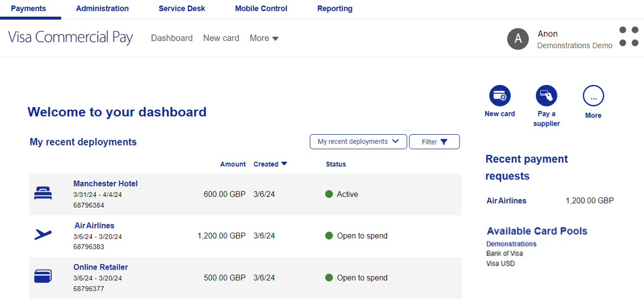This screenshot has width=644, height=304.
Task: Open the Online Retailer deployment link
Action: point(101,267)
